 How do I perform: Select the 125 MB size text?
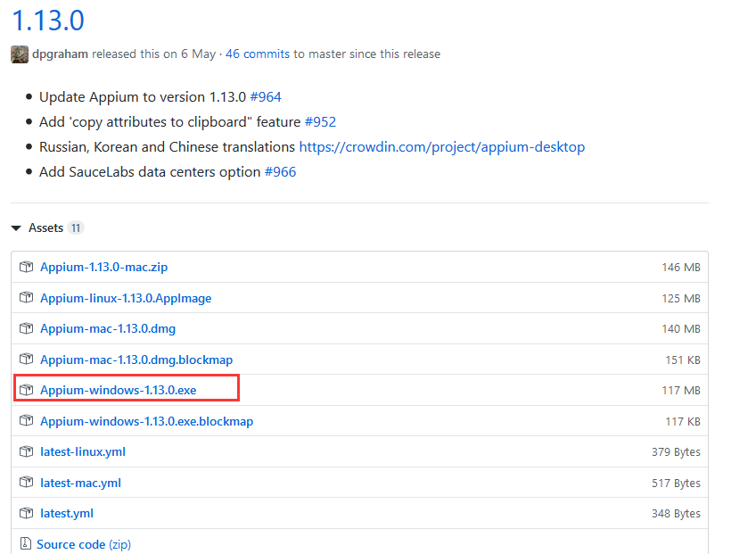point(681,299)
